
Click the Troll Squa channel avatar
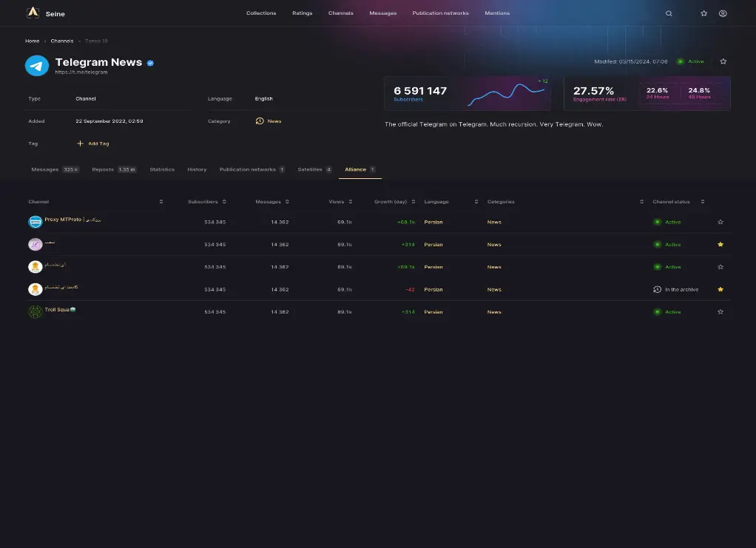pyautogui.click(x=36, y=312)
